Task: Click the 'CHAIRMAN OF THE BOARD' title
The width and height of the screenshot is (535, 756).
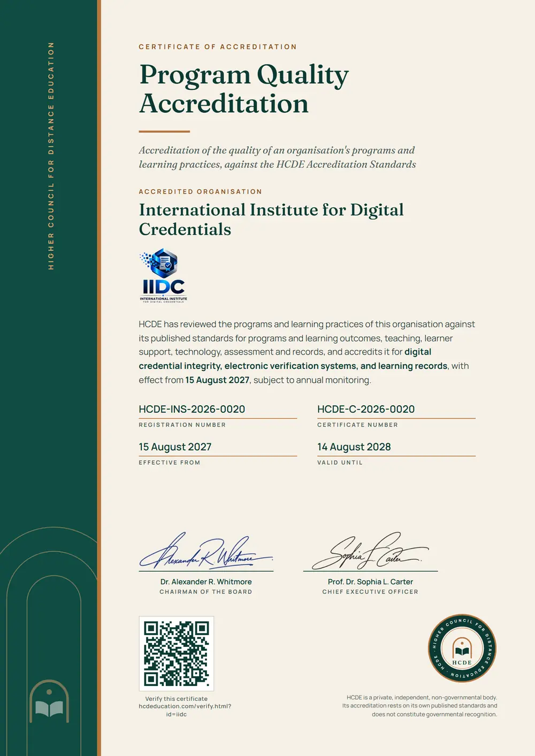Action: 206,592
